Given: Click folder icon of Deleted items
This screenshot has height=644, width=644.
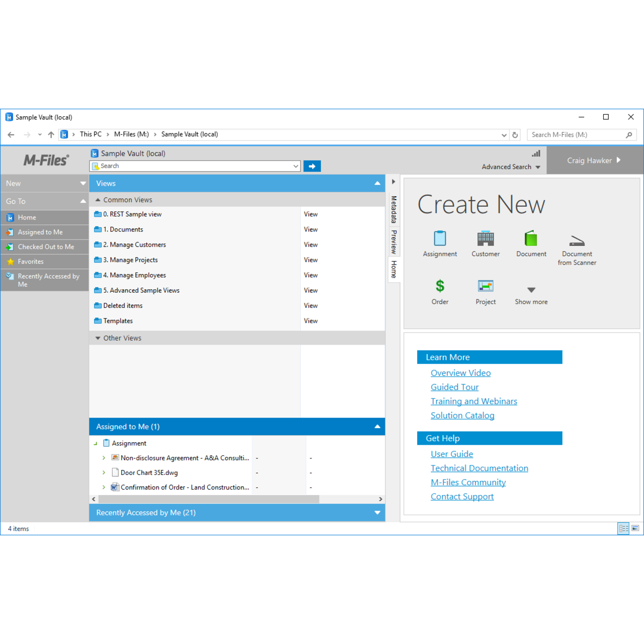Looking at the screenshot, I should [x=98, y=306].
